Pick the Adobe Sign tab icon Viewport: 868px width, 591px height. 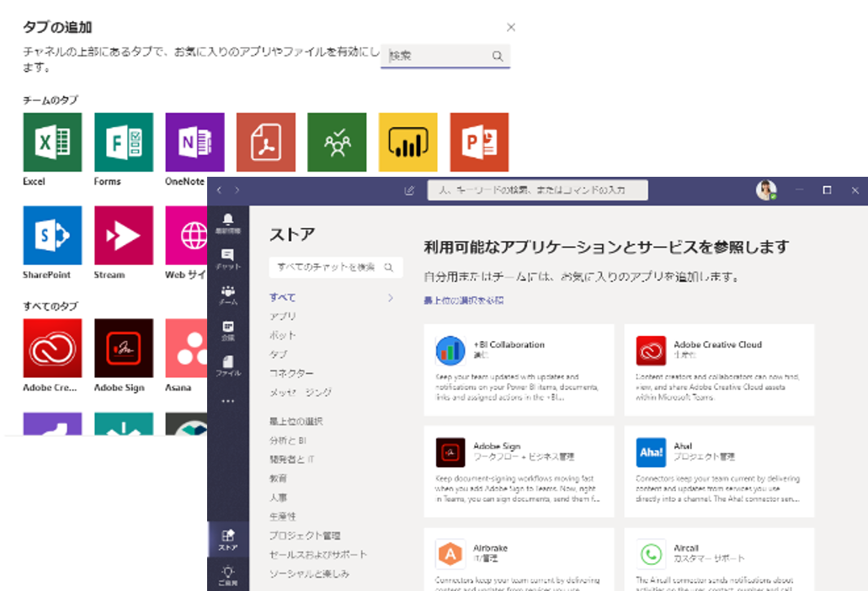pyautogui.click(x=123, y=348)
